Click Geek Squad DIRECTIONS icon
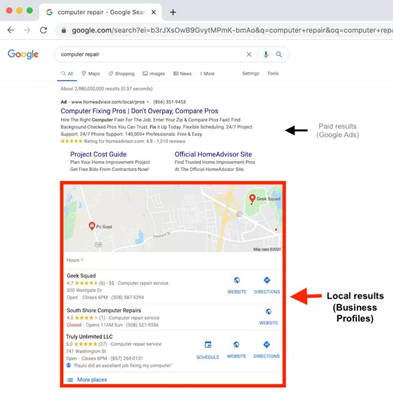The width and height of the screenshot is (393, 398). (267, 280)
